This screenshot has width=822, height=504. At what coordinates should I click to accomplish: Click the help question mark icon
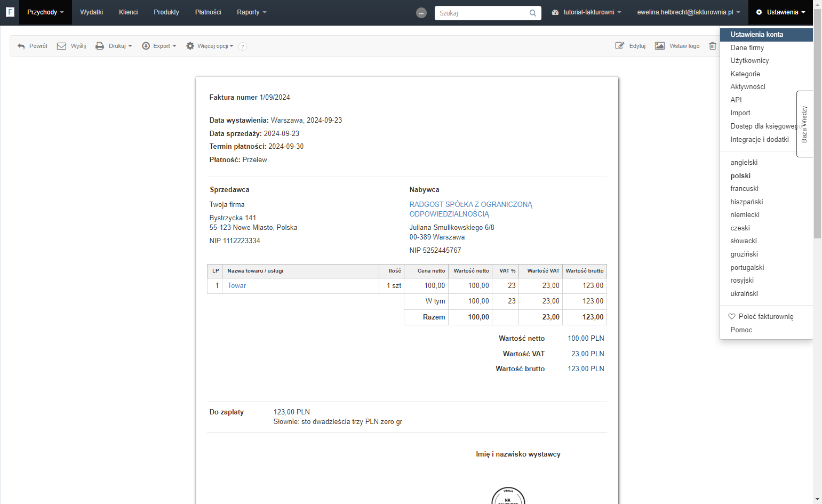[x=243, y=46]
